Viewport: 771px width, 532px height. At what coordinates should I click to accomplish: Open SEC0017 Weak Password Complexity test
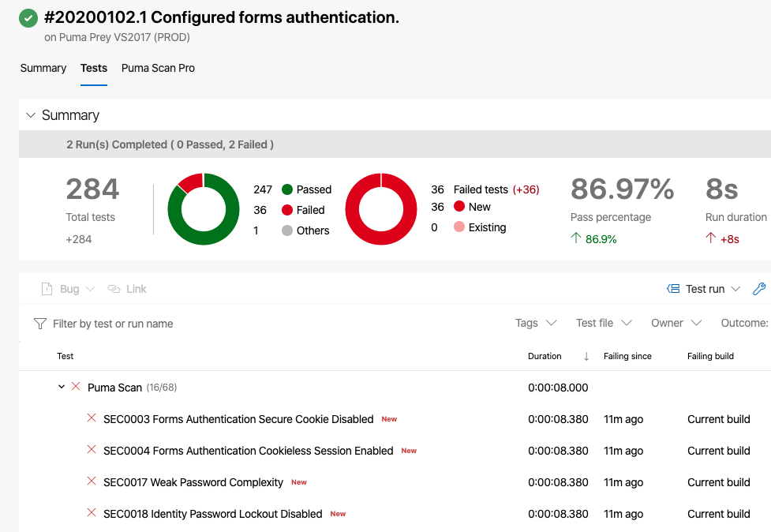(193, 482)
